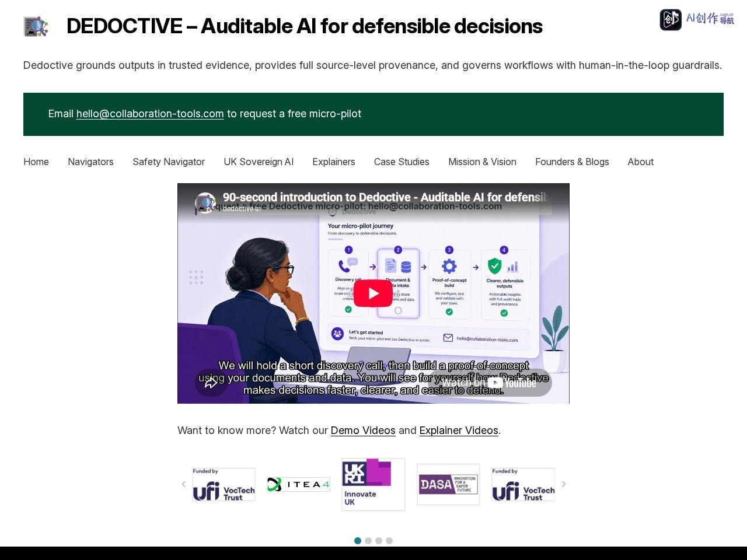
Task: Click the hello@collaboration-tools.com email link
Action: tap(150, 114)
